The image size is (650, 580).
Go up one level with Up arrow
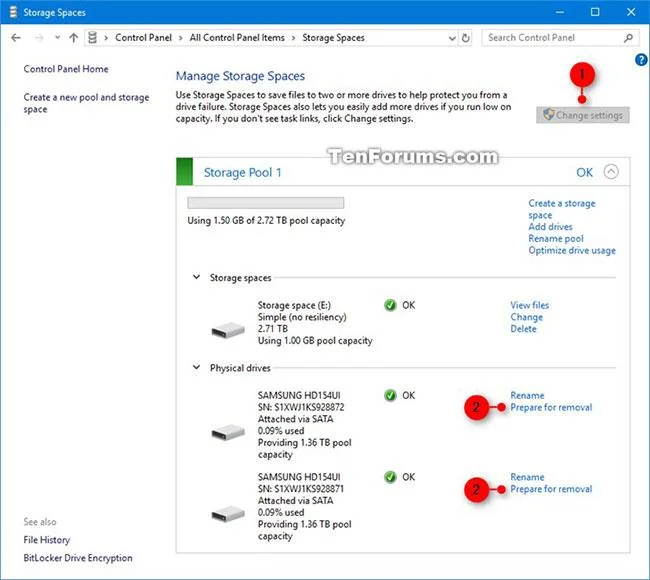73,38
